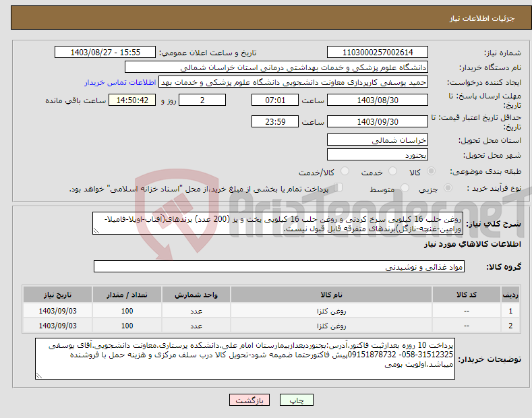Click unit عدد in row 1
Image resolution: width=532 pixels, height=418 pixels.
(196, 311)
